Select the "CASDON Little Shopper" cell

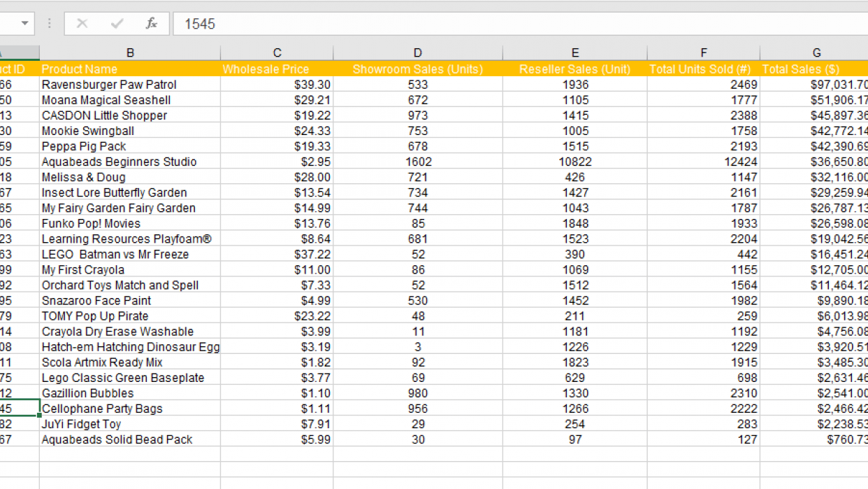point(130,115)
